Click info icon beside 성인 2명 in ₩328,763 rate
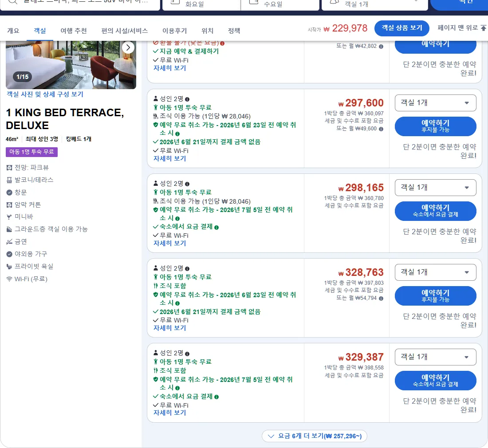The height and width of the screenshot is (448, 488). (x=187, y=269)
